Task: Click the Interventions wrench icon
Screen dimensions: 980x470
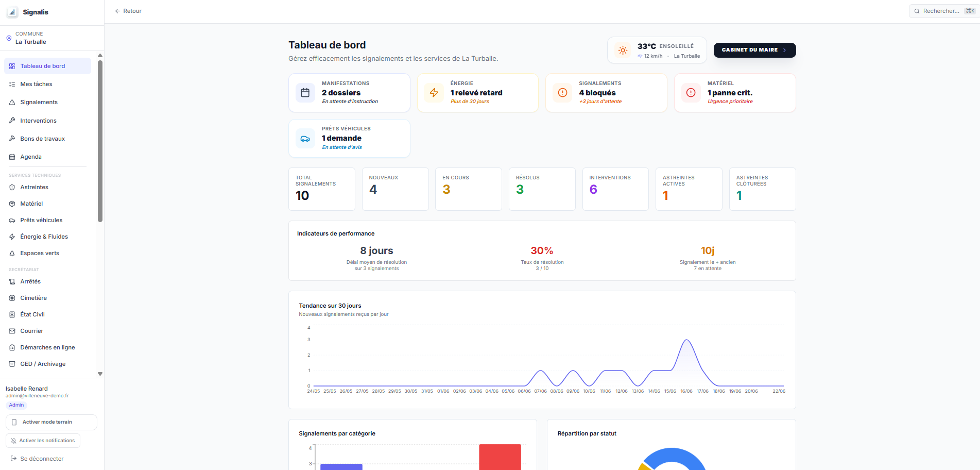Action: pyautogui.click(x=12, y=121)
